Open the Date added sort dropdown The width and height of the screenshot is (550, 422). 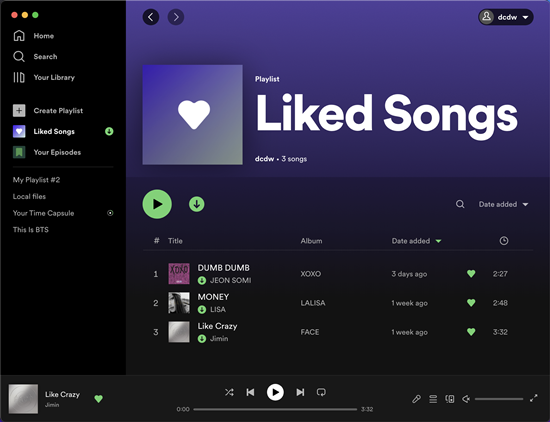click(x=503, y=205)
